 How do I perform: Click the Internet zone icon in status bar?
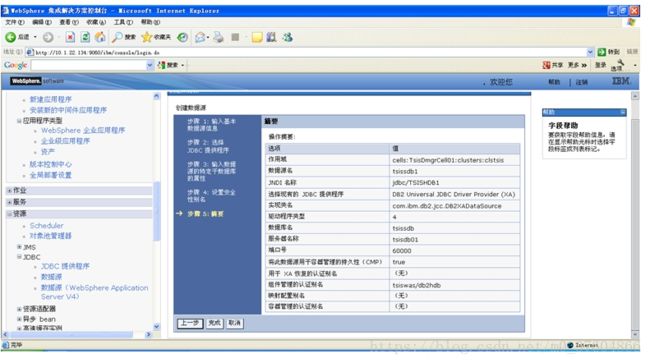coord(570,345)
